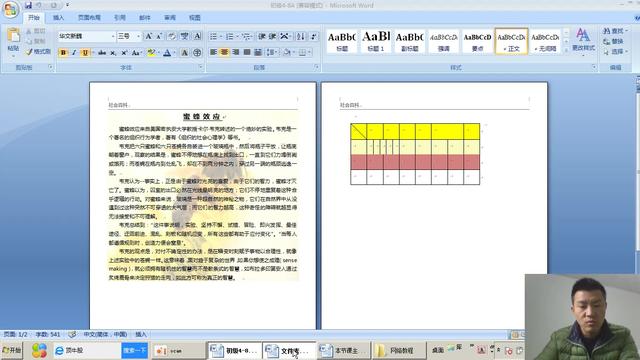The height and width of the screenshot is (360, 640).
Task: Clear formatting with the eraser icon
Action: click(x=172, y=36)
